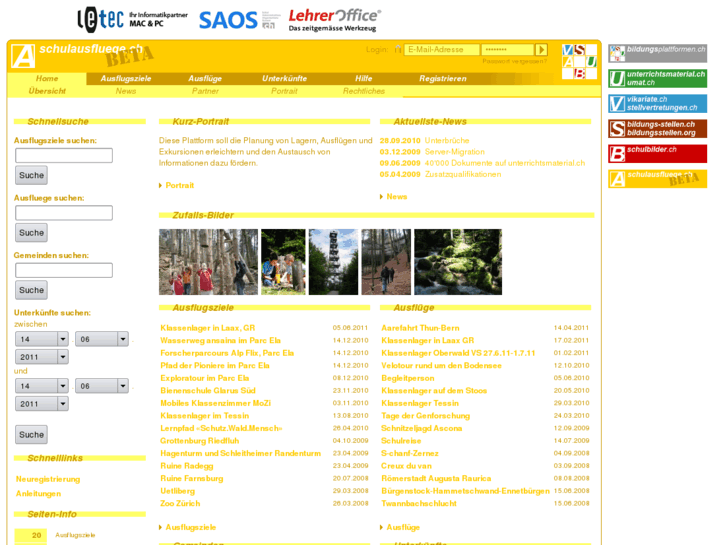Open schulbilder.ch red banner
The height and width of the screenshot is (545, 727).
coord(657,154)
